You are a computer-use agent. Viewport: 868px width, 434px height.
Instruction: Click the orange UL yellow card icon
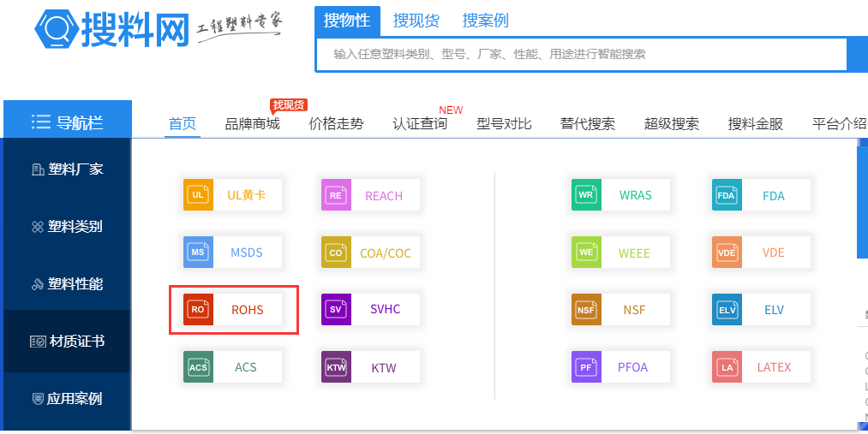point(198,195)
